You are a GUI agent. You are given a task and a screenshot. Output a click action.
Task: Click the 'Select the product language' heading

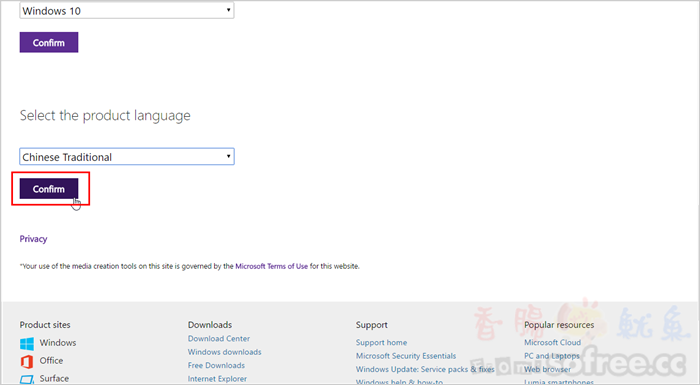pyautogui.click(x=105, y=116)
